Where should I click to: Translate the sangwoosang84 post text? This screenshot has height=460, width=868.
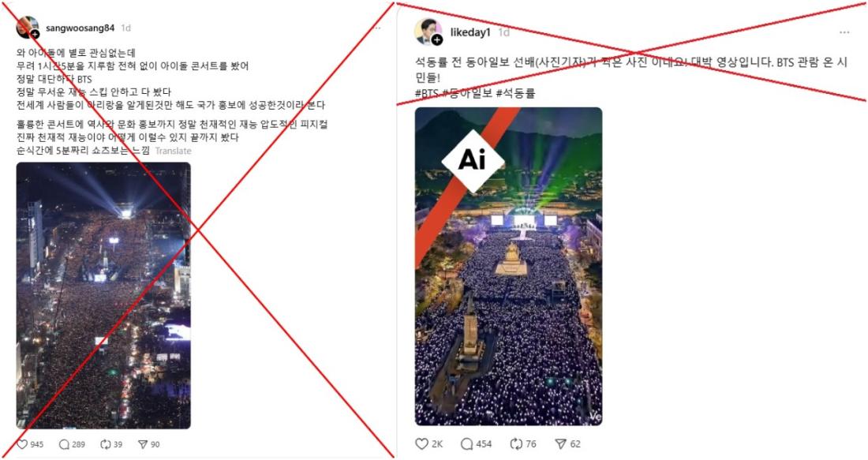pyautogui.click(x=174, y=151)
